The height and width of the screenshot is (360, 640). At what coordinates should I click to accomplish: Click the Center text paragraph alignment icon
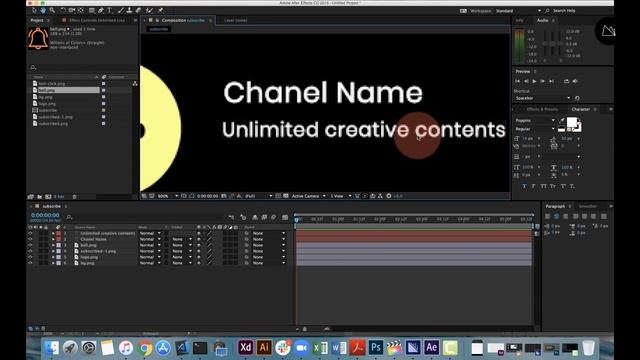556,216
